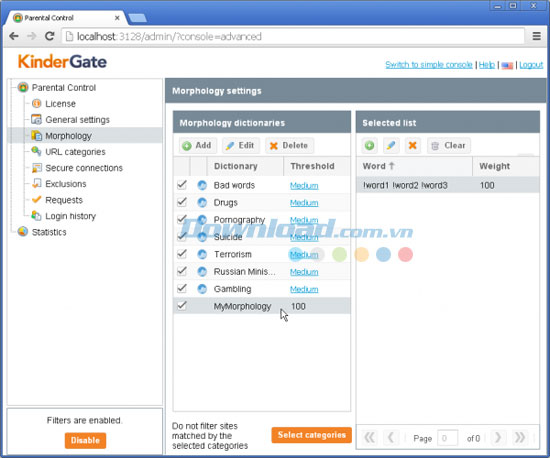Uncheck the Terrorism dictionary checkbox
Image resolution: width=550 pixels, height=458 pixels.
tap(182, 254)
